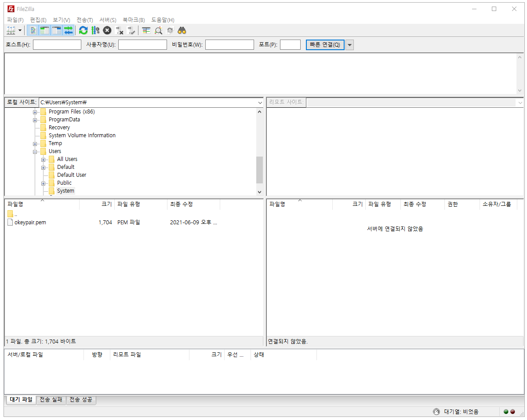Select the System folder in tree
This screenshot has width=527, height=420.
click(65, 191)
